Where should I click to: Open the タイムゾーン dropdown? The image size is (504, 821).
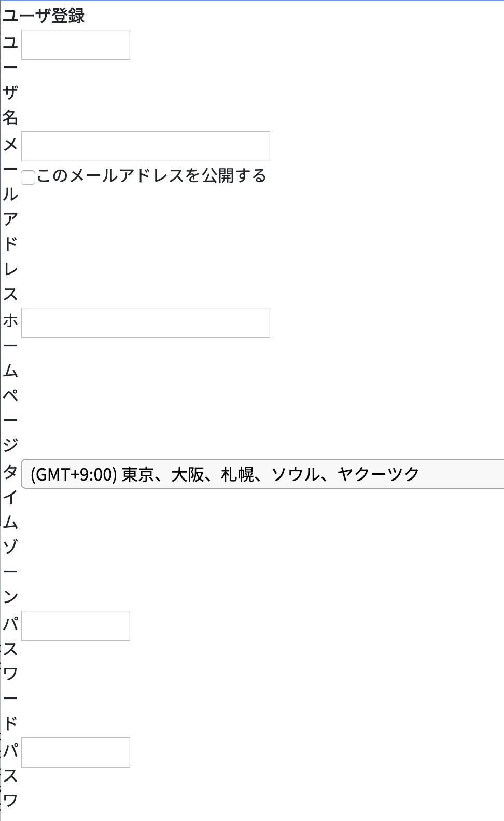coord(262,474)
